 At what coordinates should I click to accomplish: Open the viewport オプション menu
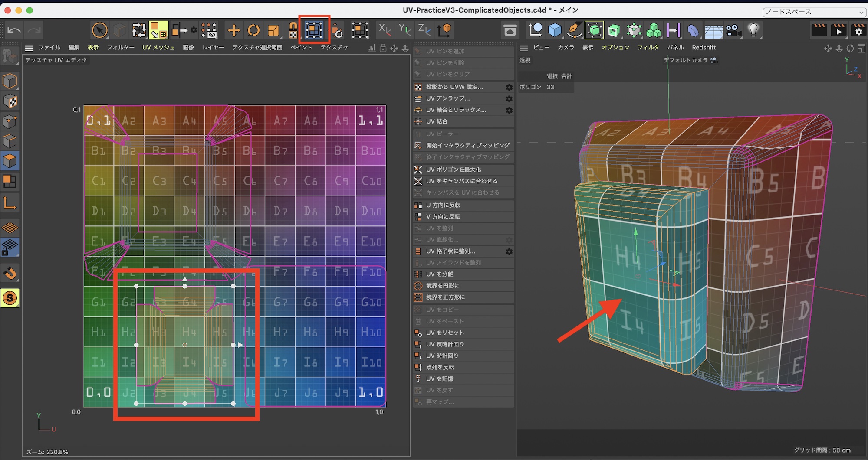coord(615,47)
